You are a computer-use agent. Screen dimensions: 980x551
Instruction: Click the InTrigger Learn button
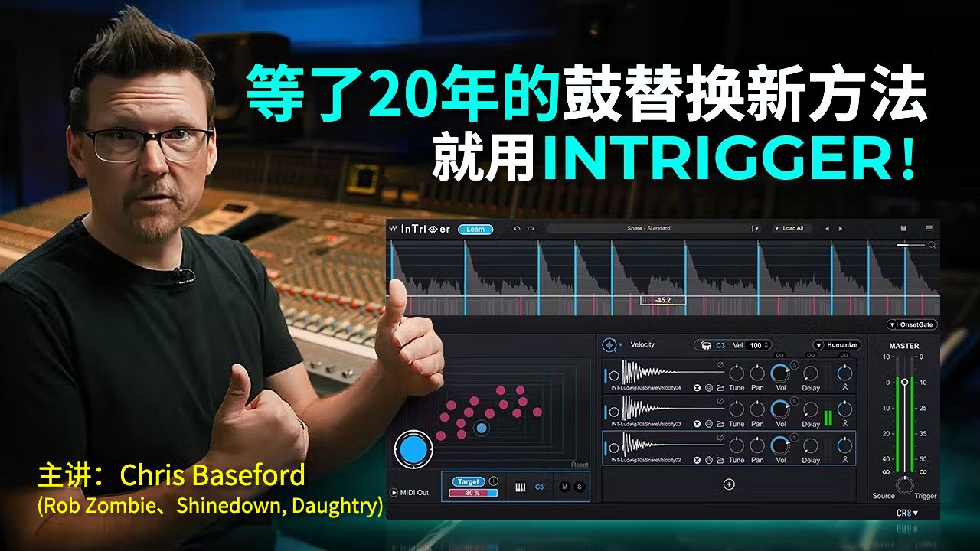click(475, 229)
